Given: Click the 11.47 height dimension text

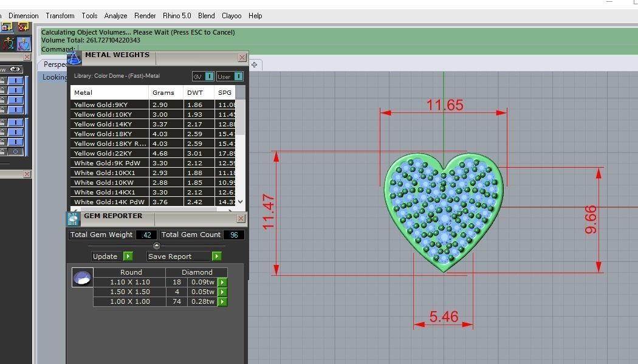Looking at the screenshot, I should click(x=269, y=212).
